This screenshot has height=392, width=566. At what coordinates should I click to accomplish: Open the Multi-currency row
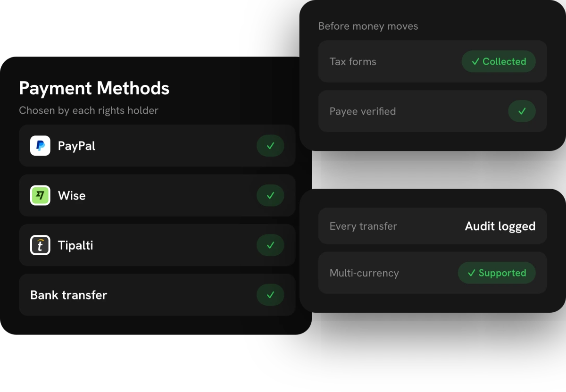[433, 273]
